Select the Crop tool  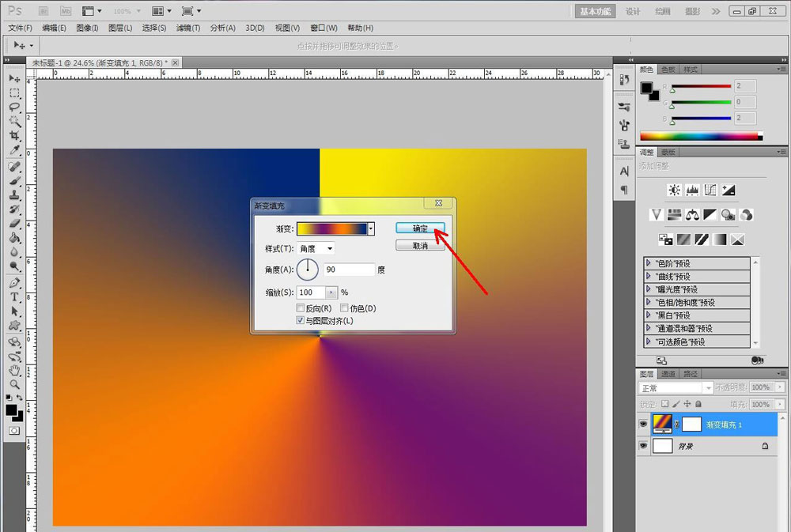(14, 135)
